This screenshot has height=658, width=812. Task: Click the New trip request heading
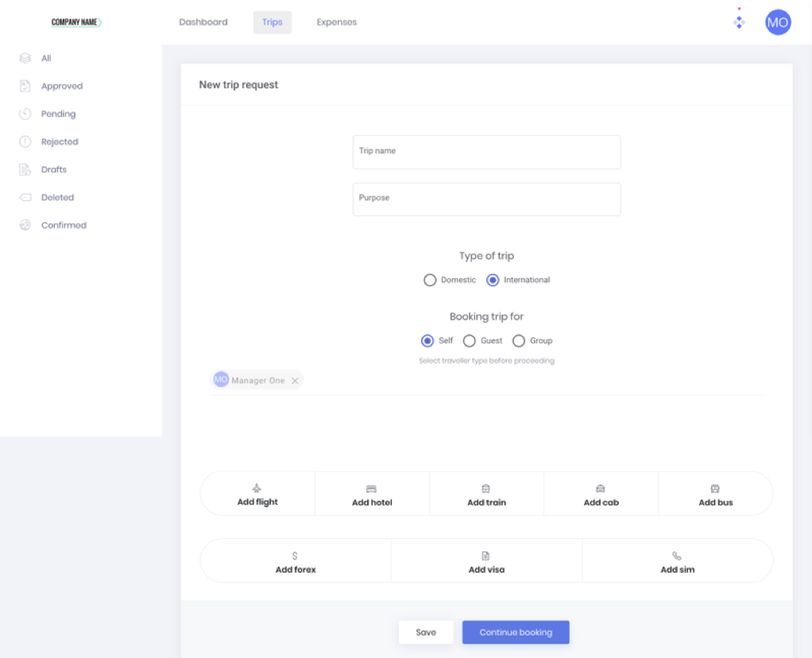pyautogui.click(x=238, y=85)
